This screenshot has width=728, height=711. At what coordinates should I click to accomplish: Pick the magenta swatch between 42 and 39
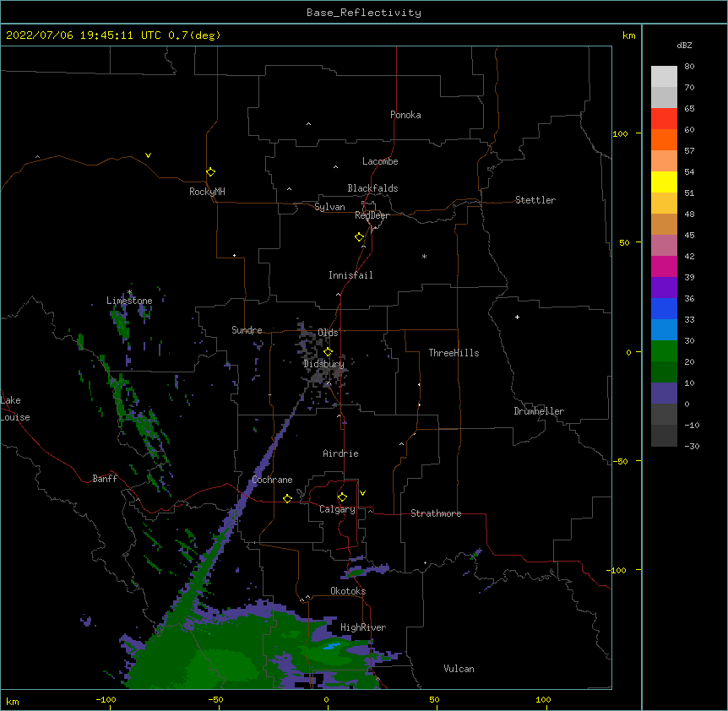(664, 266)
